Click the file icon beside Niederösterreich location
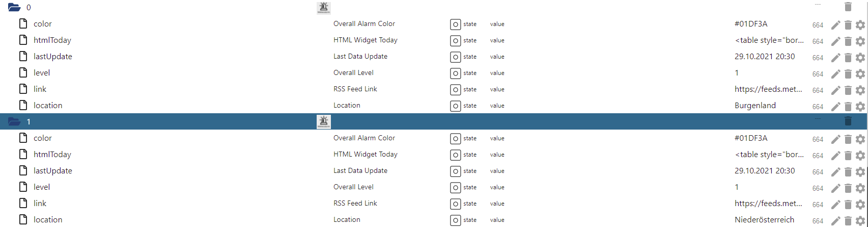 (23, 219)
